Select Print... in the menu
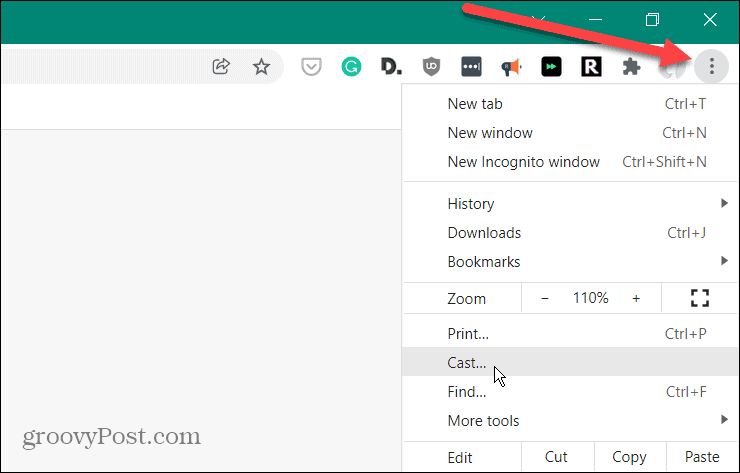Image resolution: width=740 pixels, height=473 pixels. pos(570,334)
